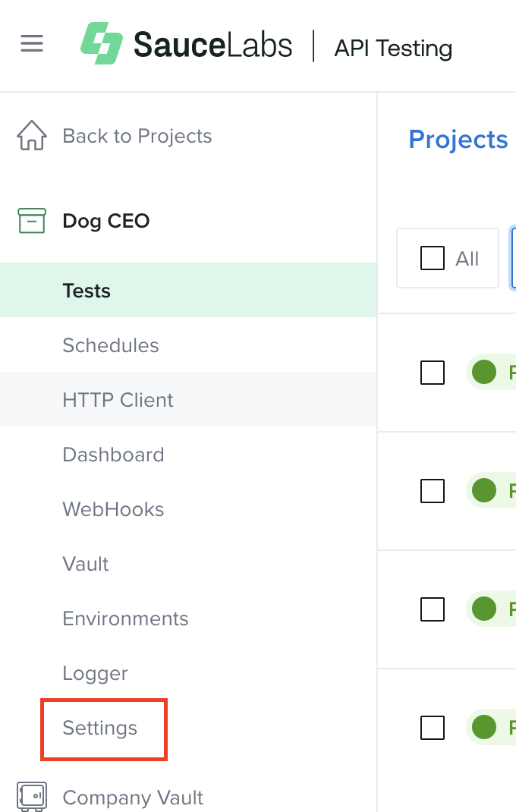Click the green status dot in first test row
Image resolution: width=516 pixels, height=812 pixels.
point(484,372)
